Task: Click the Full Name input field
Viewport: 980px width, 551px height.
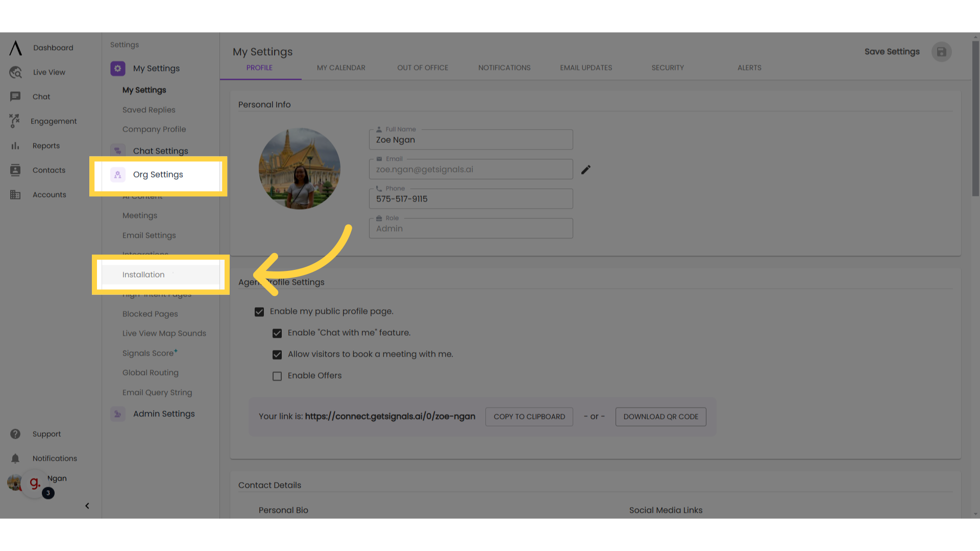Action: pyautogui.click(x=471, y=139)
